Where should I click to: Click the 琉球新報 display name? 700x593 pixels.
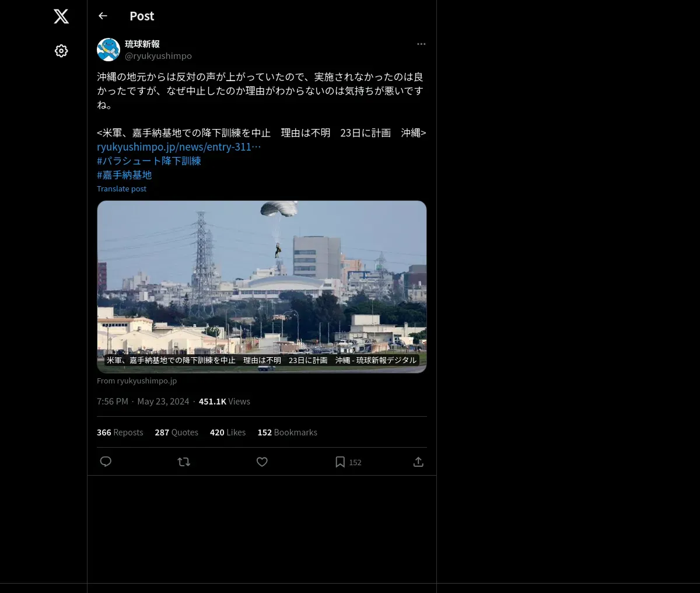coord(142,44)
